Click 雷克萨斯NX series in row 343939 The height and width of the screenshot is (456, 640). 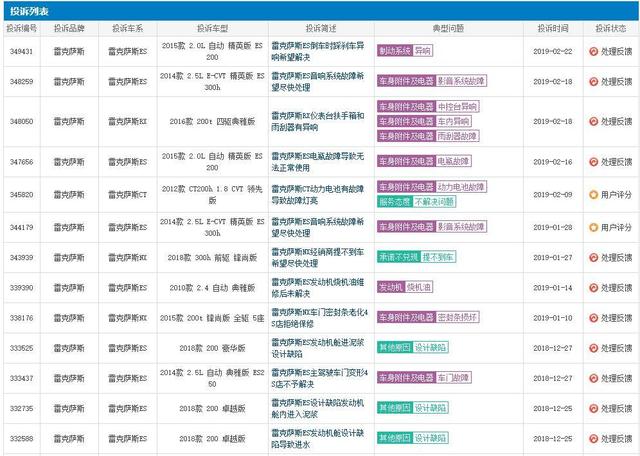point(127,258)
